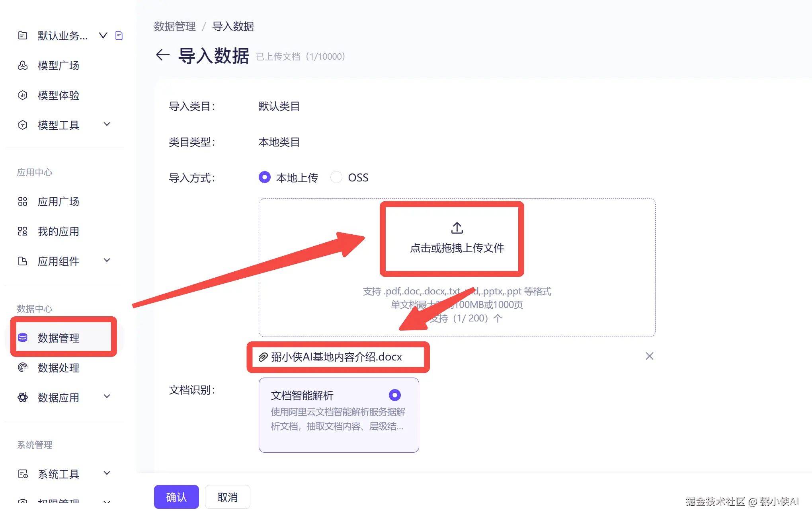
Task: Expand the 默认业务 workspace dropdown
Action: pyautogui.click(x=103, y=36)
